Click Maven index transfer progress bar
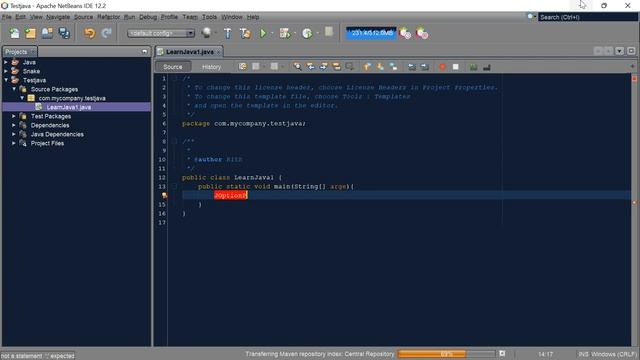This screenshot has width=640, height=360. click(x=446, y=354)
